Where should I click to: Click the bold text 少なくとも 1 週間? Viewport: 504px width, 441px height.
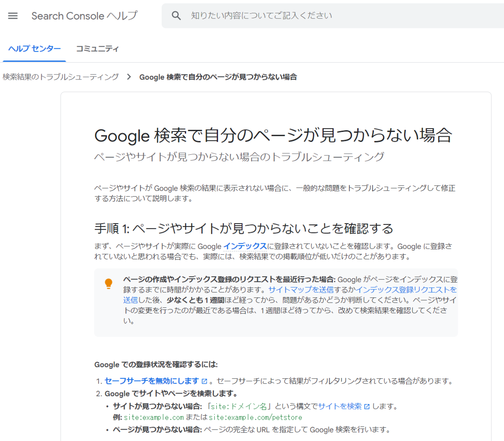pos(196,300)
